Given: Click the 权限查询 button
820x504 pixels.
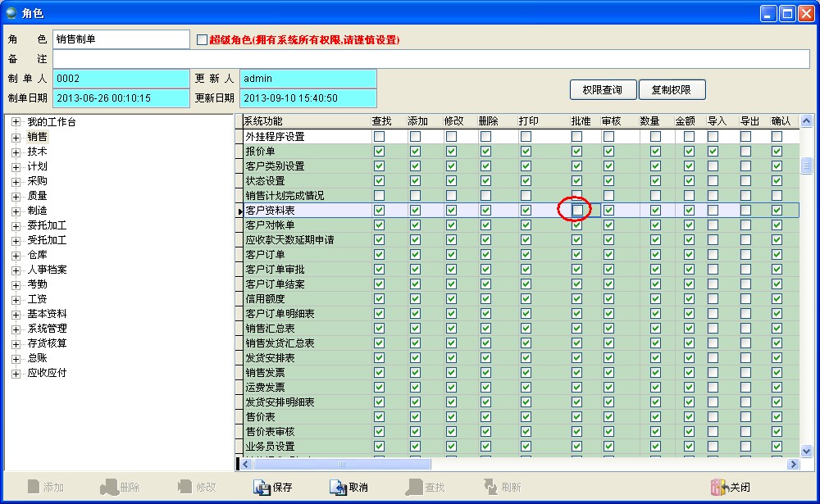Looking at the screenshot, I should point(602,90).
